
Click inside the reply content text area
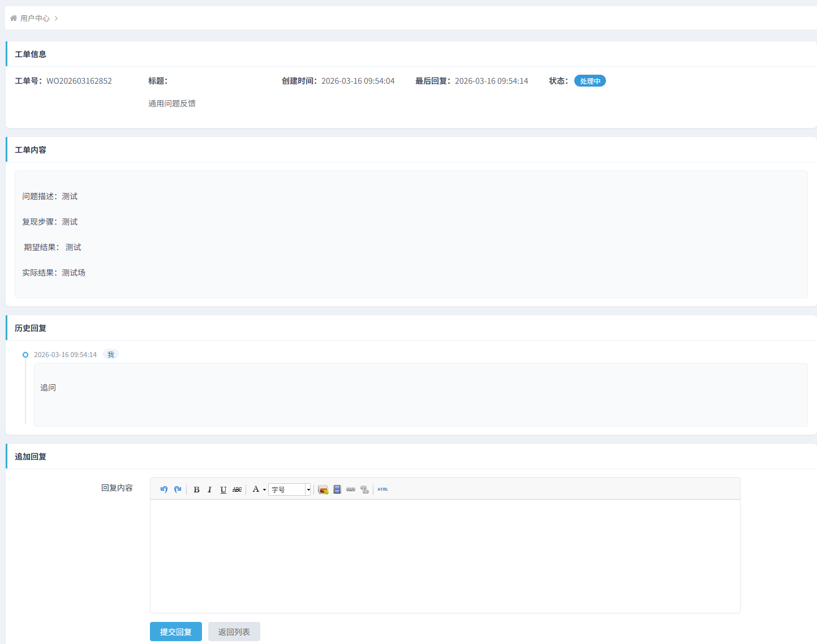tap(445, 556)
